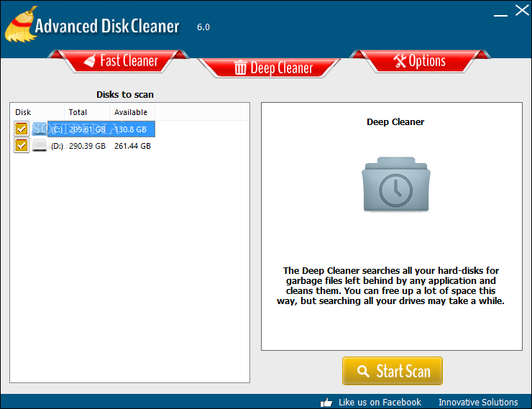The image size is (532, 409).
Task: Click the Deep Cleaner panel heading
Action: pos(395,121)
